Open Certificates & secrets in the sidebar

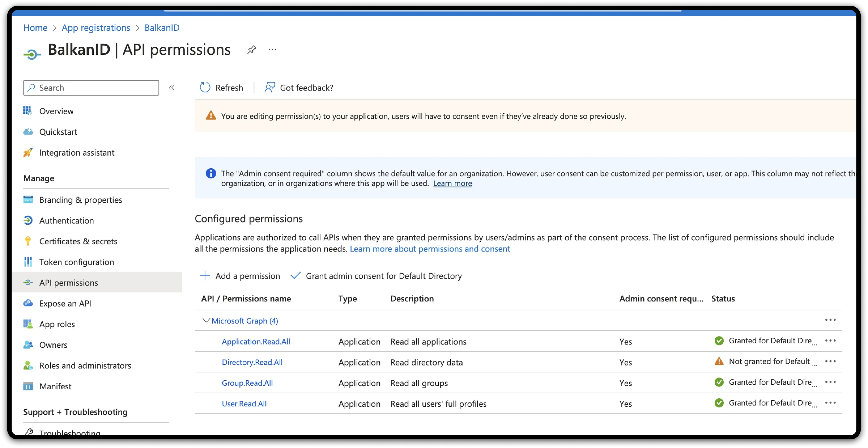click(78, 241)
